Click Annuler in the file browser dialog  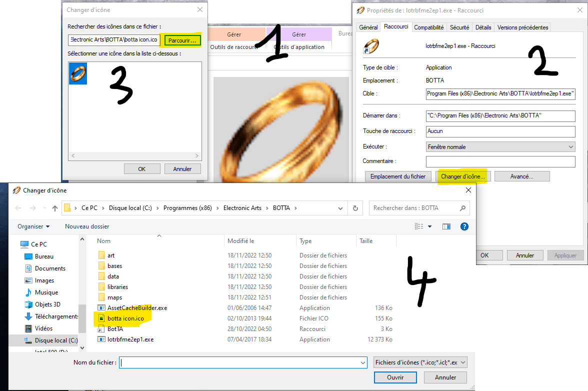445,377
